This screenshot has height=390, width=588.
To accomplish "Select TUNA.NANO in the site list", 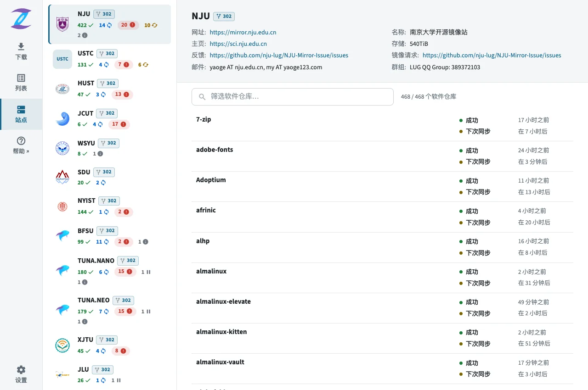I will click(x=109, y=271).
